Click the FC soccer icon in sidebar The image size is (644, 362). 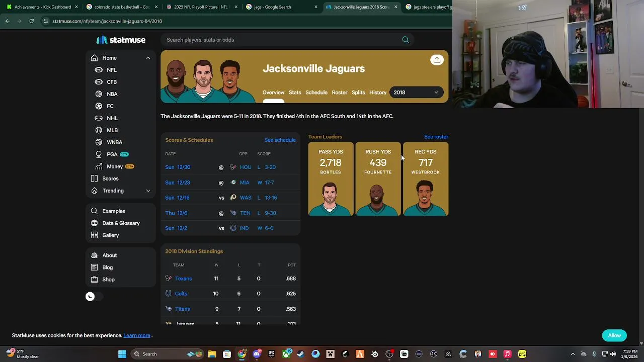(99, 106)
